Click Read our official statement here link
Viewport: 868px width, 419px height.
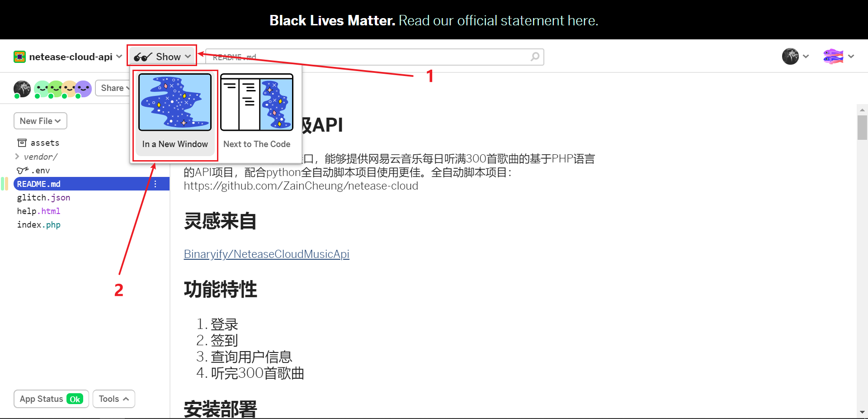498,20
